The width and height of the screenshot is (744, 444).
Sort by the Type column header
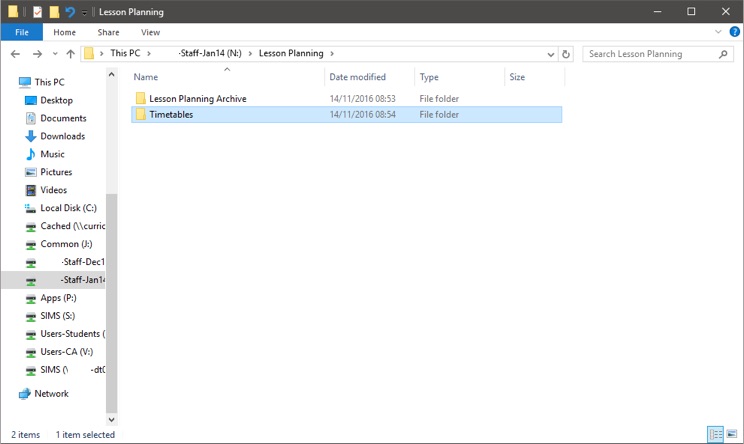459,77
